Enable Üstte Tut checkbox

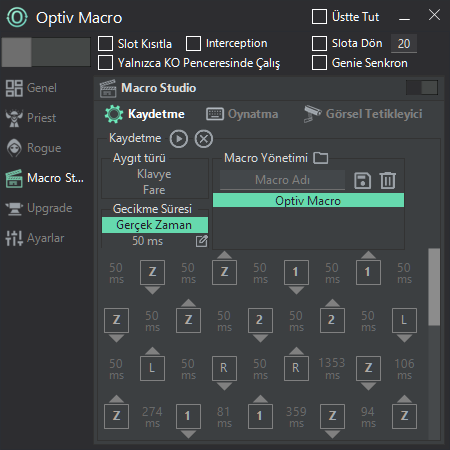[x=319, y=17]
